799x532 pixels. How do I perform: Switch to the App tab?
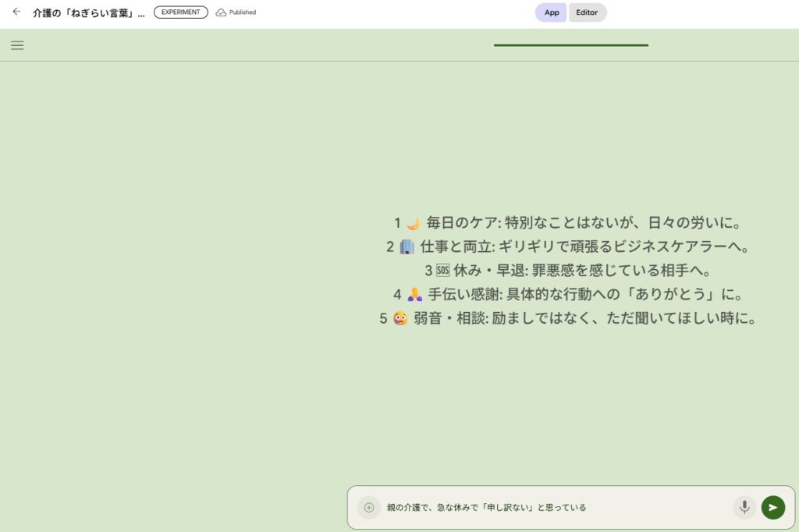[551, 12]
